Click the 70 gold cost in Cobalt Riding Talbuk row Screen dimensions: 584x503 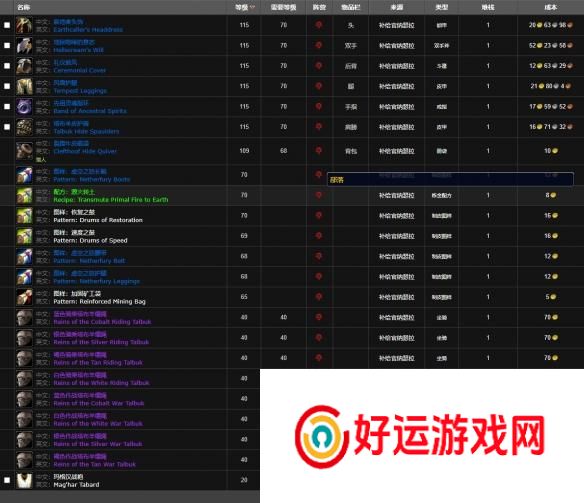pyautogui.click(x=550, y=317)
